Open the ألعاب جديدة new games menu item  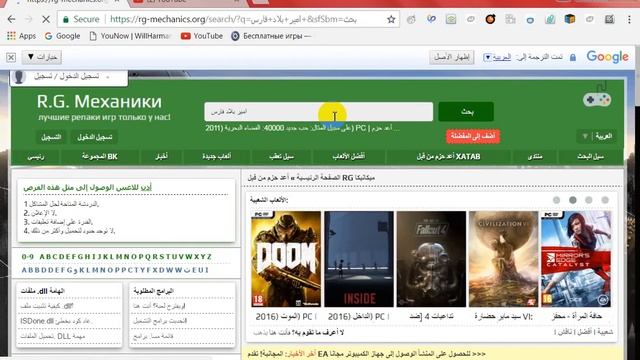pyautogui.click(x=216, y=157)
